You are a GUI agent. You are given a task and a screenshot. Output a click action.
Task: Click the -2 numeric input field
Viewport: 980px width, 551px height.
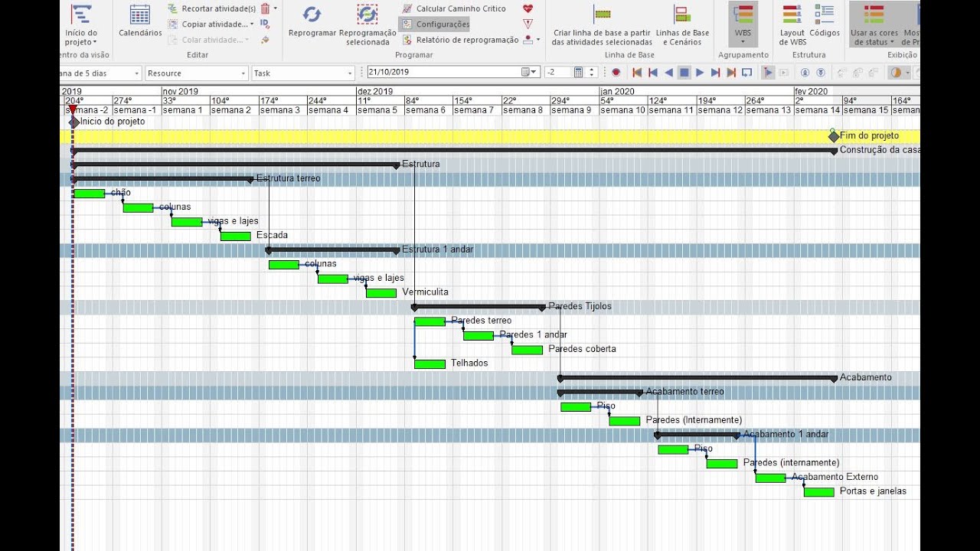coord(557,73)
